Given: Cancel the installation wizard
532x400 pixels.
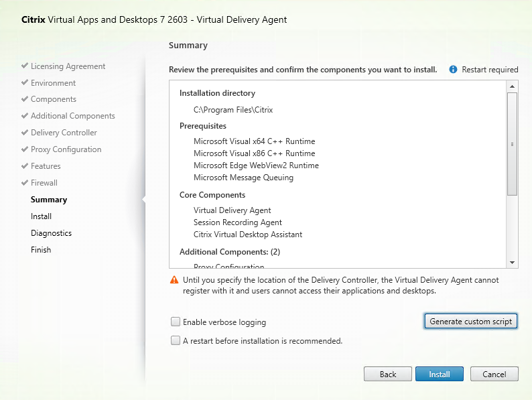Looking at the screenshot, I should point(494,375).
